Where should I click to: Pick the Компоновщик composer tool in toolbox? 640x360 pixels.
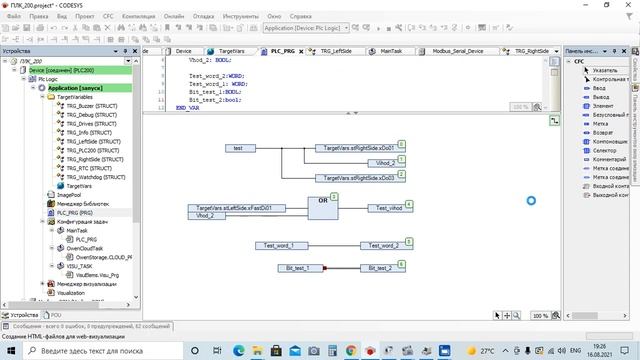(x=605, y=142)
